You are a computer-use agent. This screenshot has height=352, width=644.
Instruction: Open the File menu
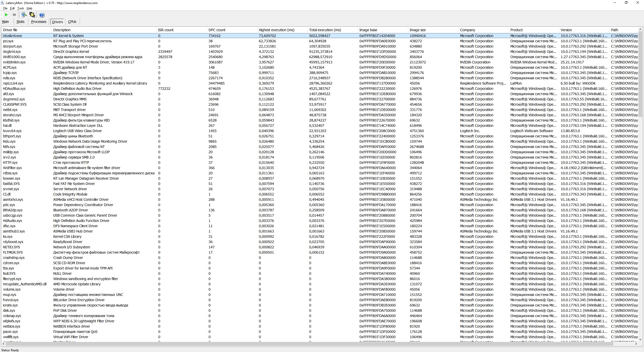pyautogui.click(x=5, y=8)
